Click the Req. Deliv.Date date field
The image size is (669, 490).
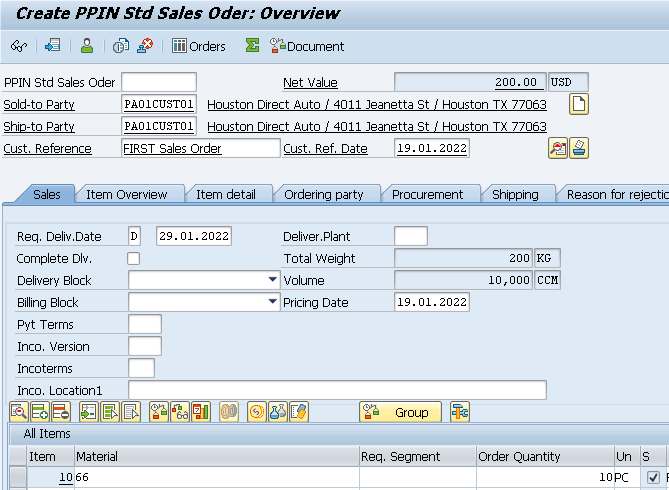click(194, 236)
